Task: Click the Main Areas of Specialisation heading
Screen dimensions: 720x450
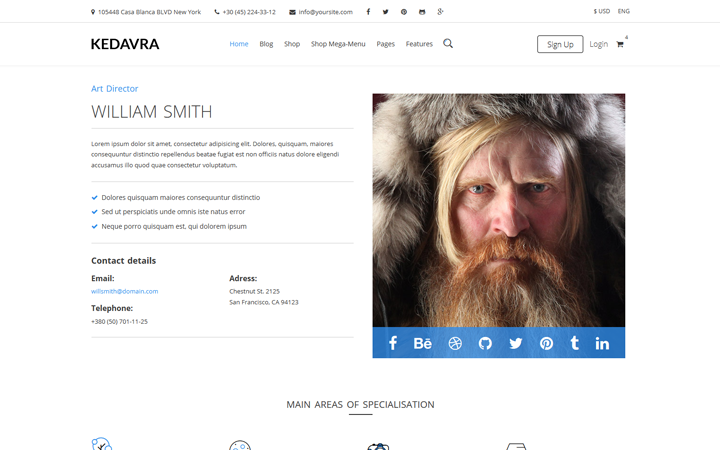Action: pos(360,405)
